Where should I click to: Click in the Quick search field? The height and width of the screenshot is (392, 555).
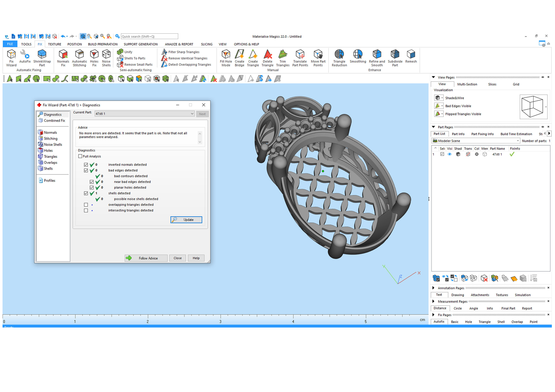(x=149, y=37)
